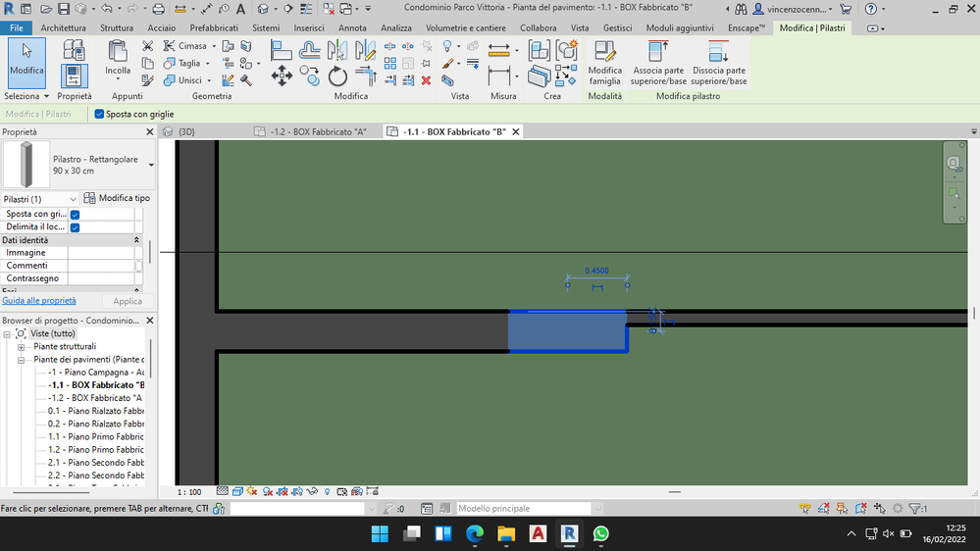Click the Modifica tipo button

point(117,198)
